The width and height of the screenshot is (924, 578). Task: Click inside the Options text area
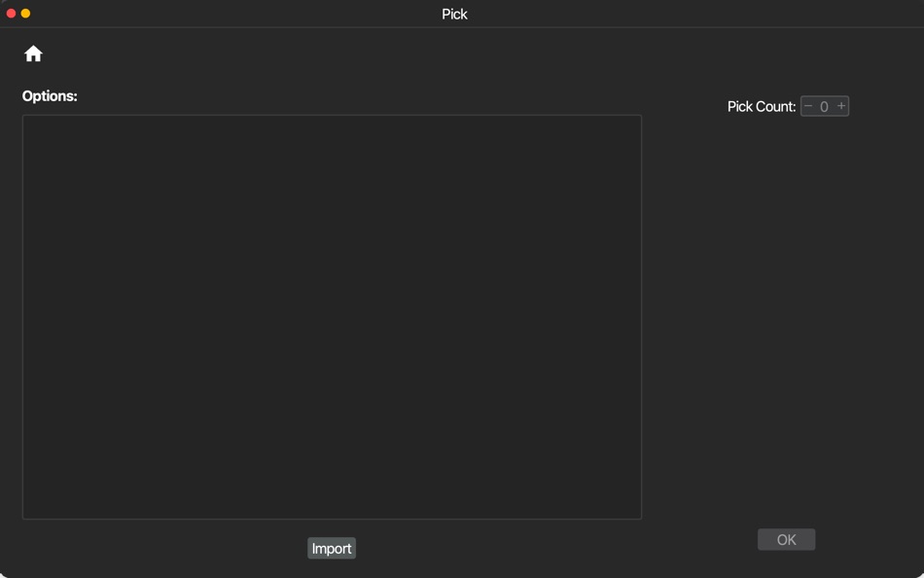click(332, 317)
